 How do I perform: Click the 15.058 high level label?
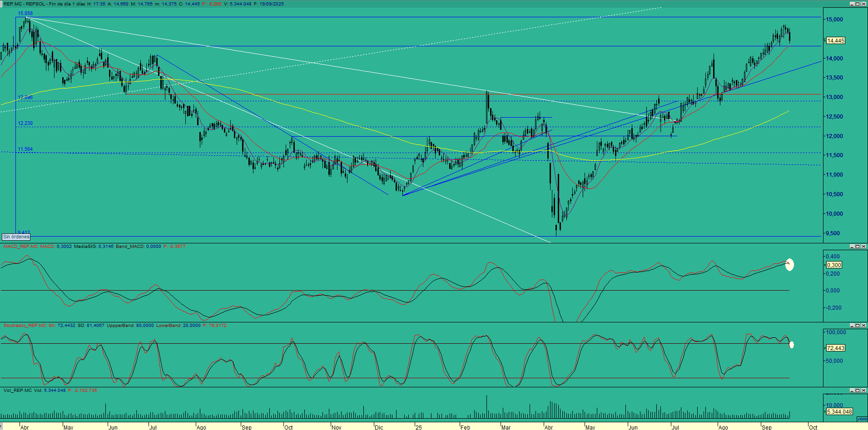[25, 14]
